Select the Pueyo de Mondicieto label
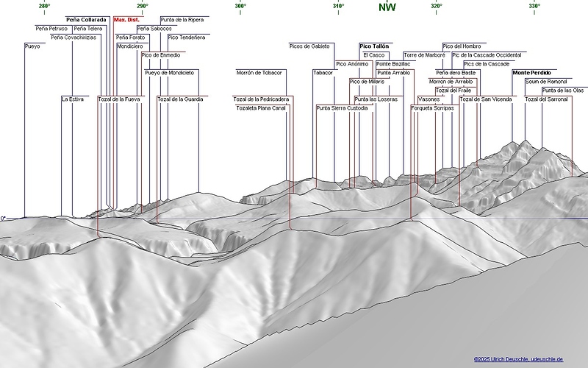 coord(169,73)
